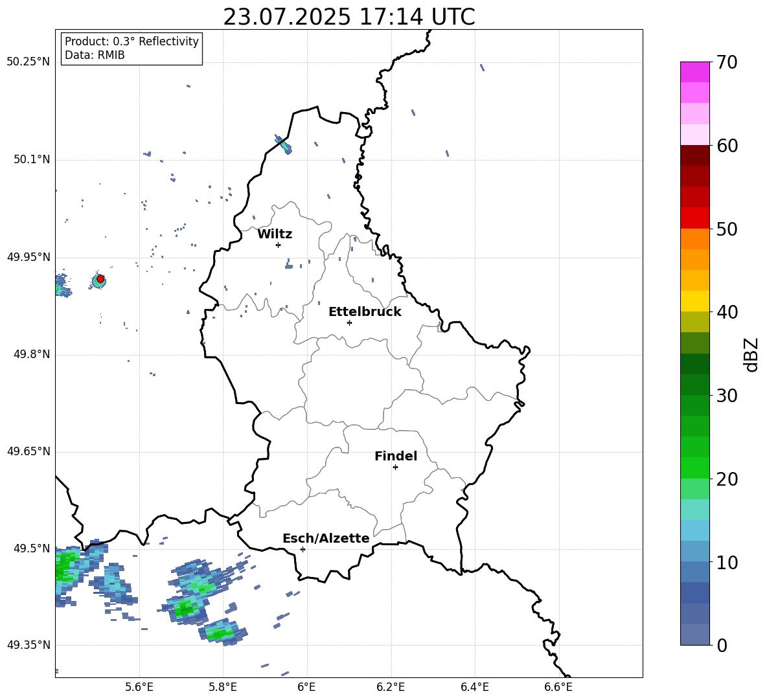Click the cross marker near Esch/Alzette
The image size is (767, 700).
click(x=303, y=549)
